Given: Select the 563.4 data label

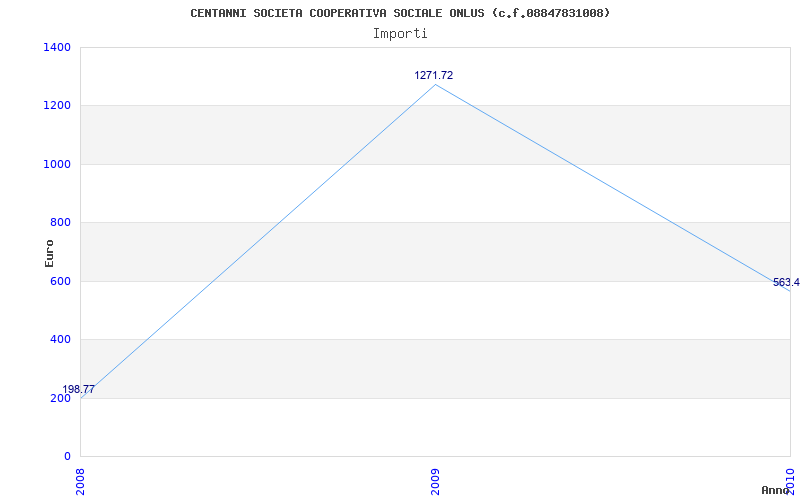Looking at the screenshot, I should point(786,283).
